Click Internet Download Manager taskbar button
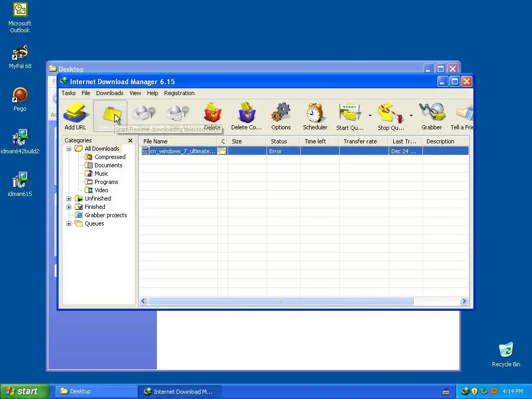The image size is (532, 399). click(180, 392)
